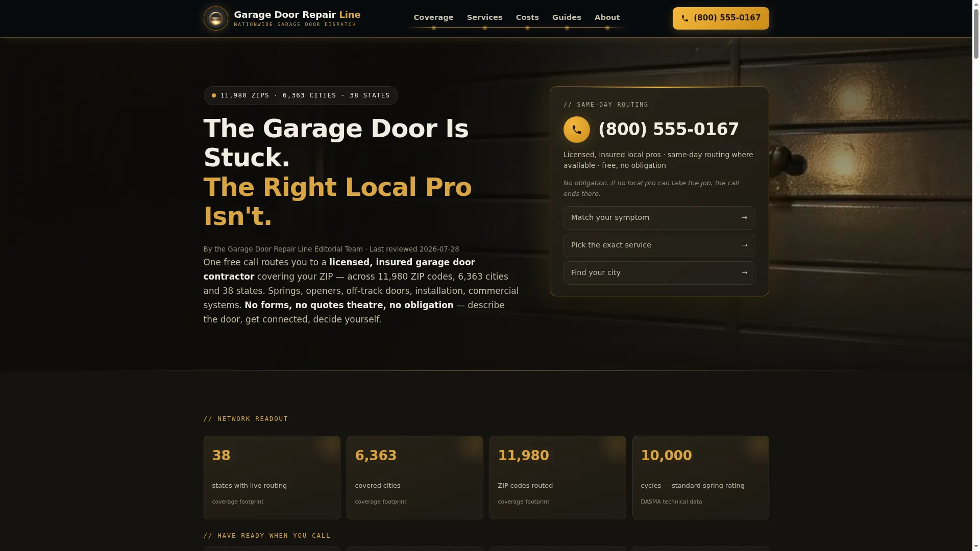Viewport: 980px width, 551px height.
Task: Open Match your symptom link
Action: click(x=659, y=218)
